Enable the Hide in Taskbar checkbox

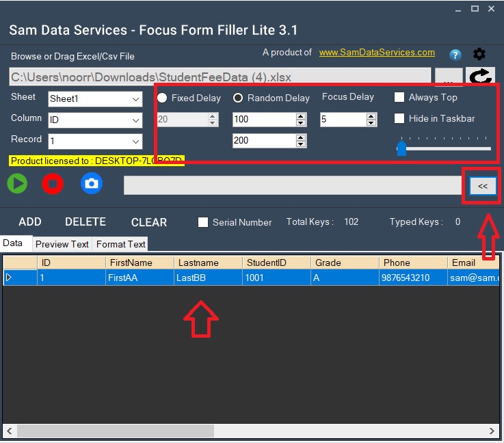[399, 118]
